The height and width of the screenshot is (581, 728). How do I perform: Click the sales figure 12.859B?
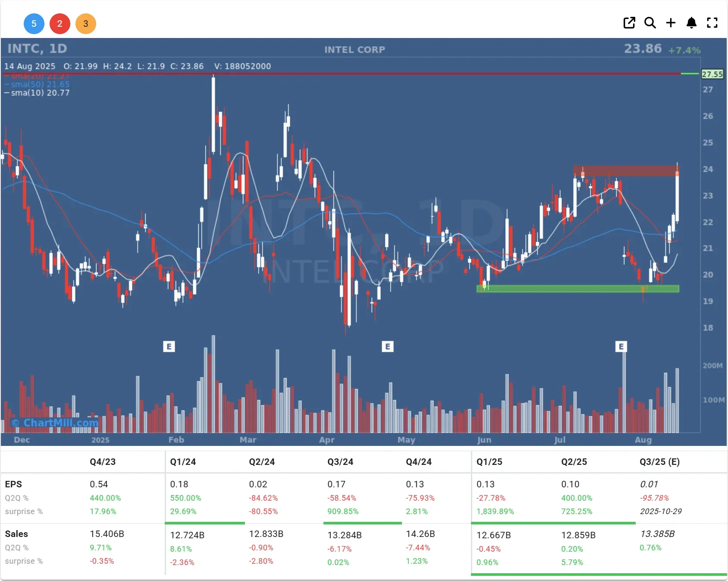pyautogui.click(x=578, y=535)
